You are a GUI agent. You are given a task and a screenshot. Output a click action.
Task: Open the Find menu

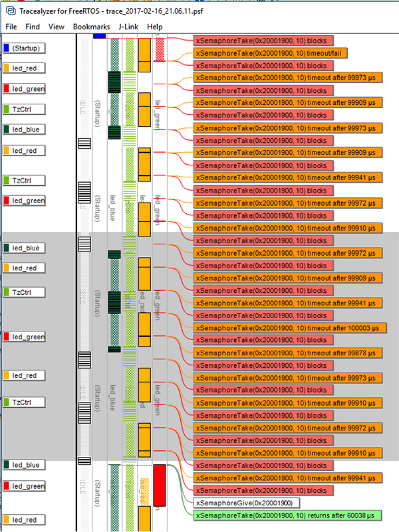[33, 27]
